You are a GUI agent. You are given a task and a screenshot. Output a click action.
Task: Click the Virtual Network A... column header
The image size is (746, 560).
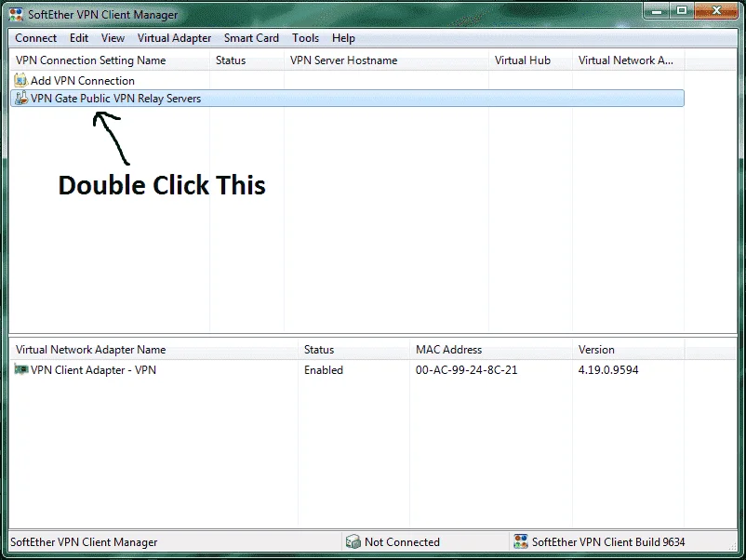point(629,60)
